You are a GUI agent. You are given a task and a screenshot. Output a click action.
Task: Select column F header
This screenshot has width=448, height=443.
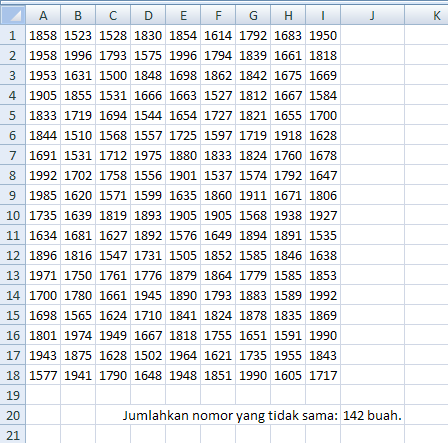click(218, 15)
